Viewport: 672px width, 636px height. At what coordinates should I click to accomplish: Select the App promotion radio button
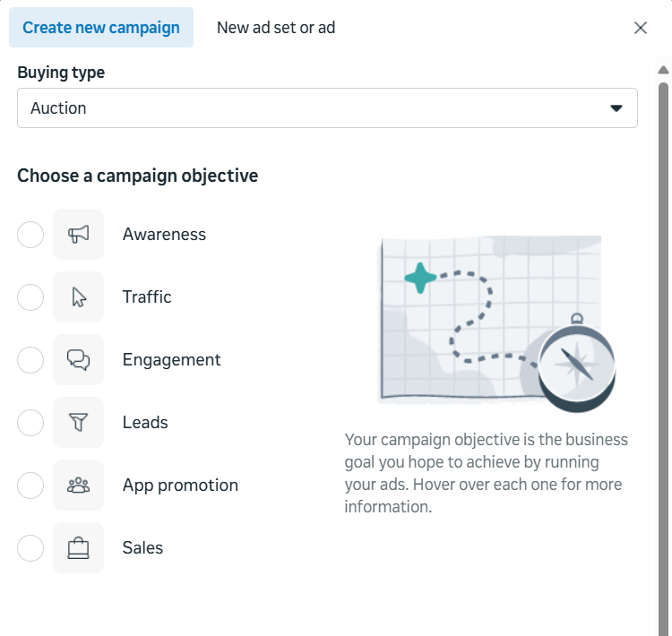click(x=30, y=486)
